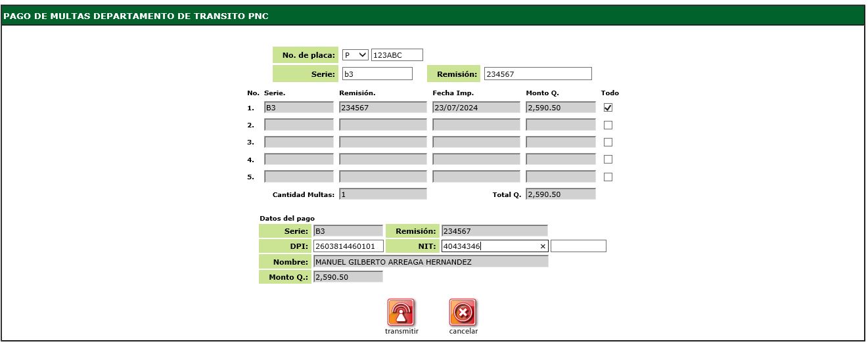868x352 pixels.
Task: Click row 1 Fecha Imp. field
Action: (476, 108)
